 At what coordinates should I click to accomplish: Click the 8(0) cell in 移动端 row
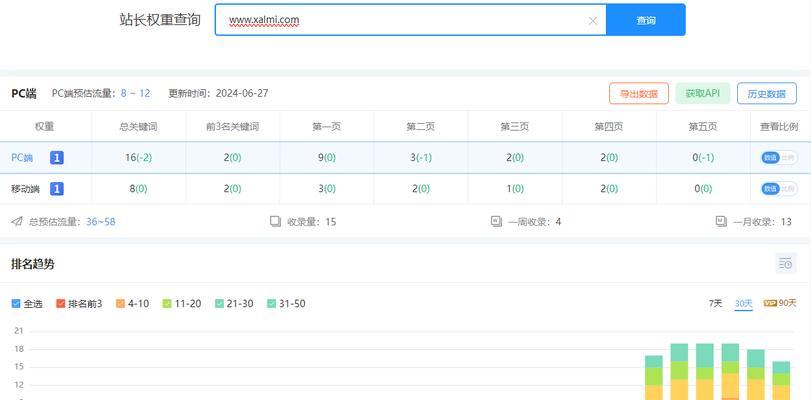(139, 189)
